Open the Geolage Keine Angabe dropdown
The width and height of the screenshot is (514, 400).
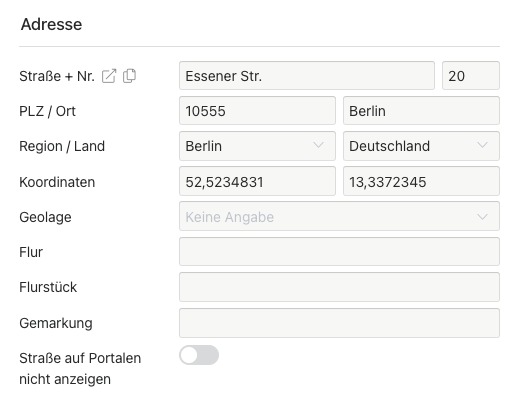[x=339, y=216]
